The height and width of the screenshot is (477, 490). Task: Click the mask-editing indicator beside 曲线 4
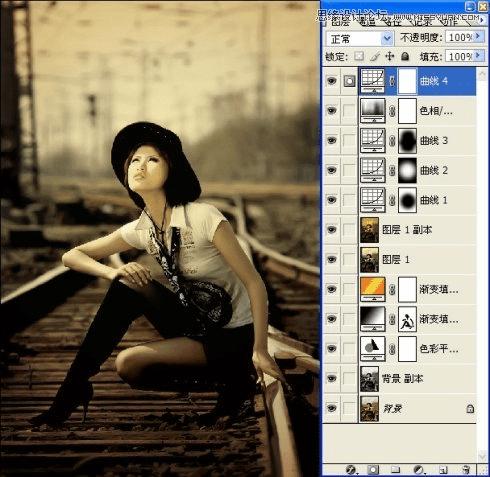pyautogui.click(x=349, y=81)
